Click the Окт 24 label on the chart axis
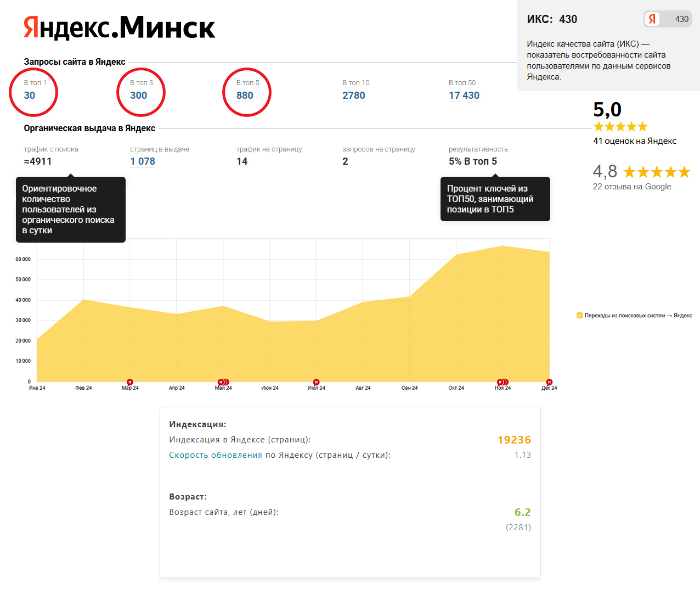700x589 pixels. (456, 388)
